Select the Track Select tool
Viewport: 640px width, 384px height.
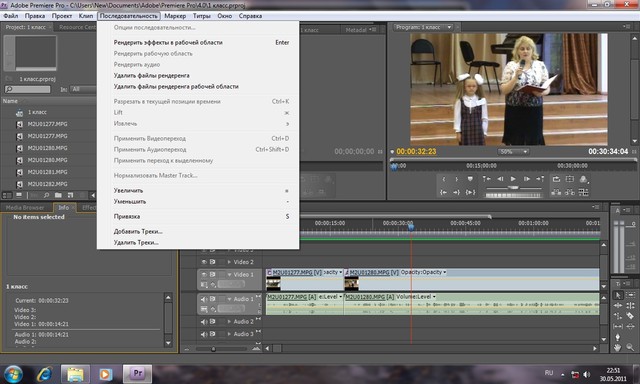point(631,295)
